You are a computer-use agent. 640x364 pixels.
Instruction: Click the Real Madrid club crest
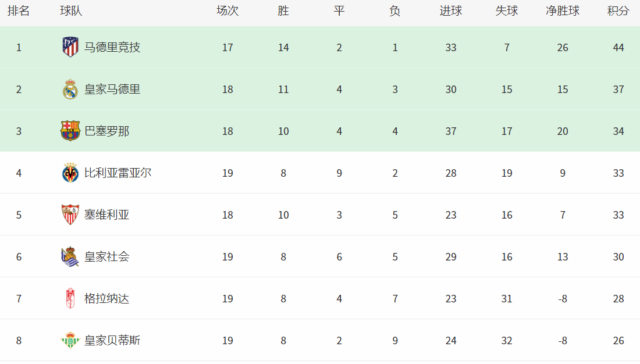(x=70, y=89)
